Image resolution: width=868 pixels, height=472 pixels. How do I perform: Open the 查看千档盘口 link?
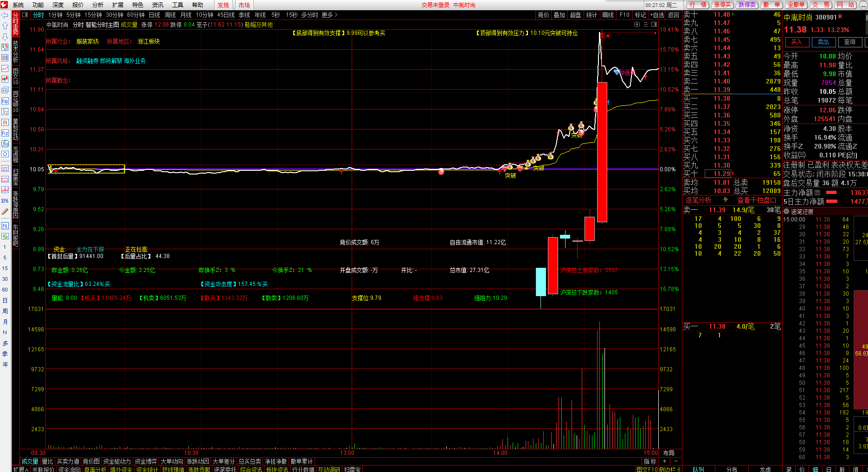[x=756, y=200]
